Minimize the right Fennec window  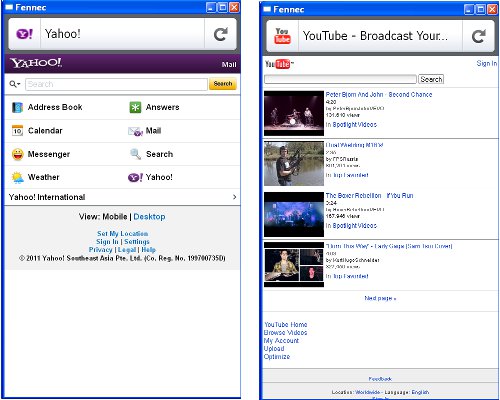469,9
